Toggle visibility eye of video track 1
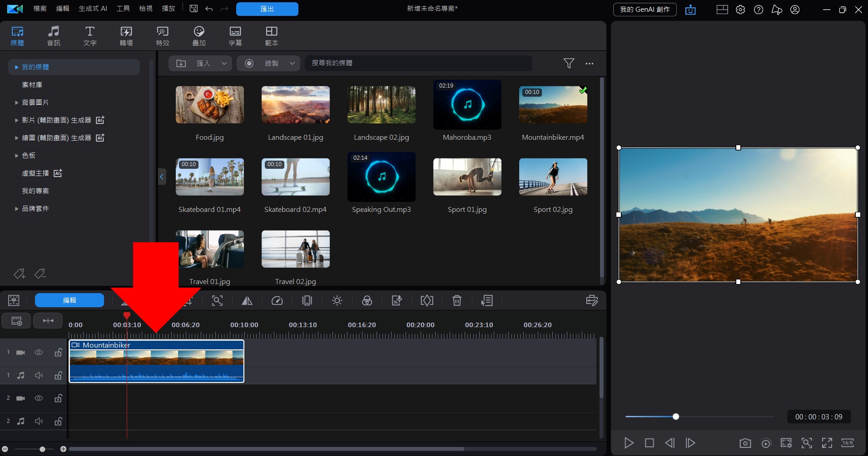 click(39, 353)
